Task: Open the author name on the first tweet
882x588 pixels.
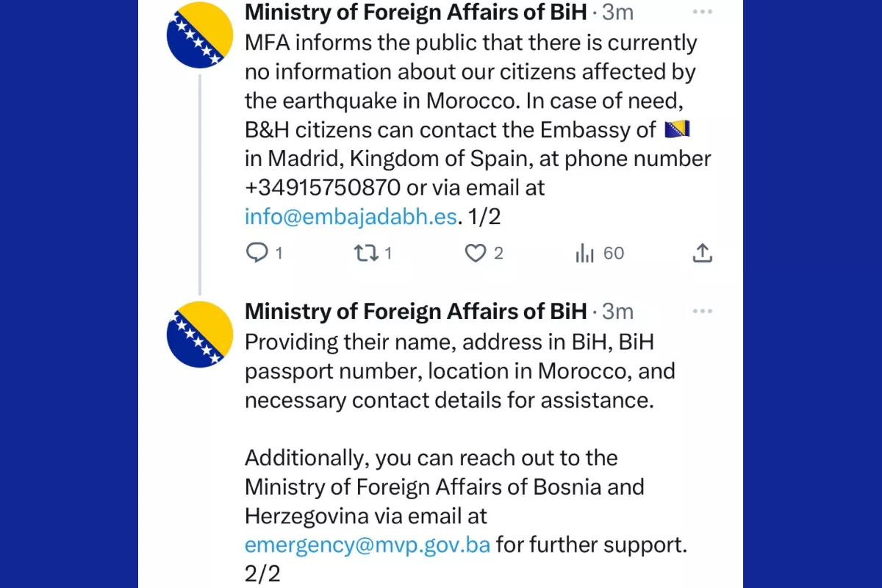Action: pos(415,12)
